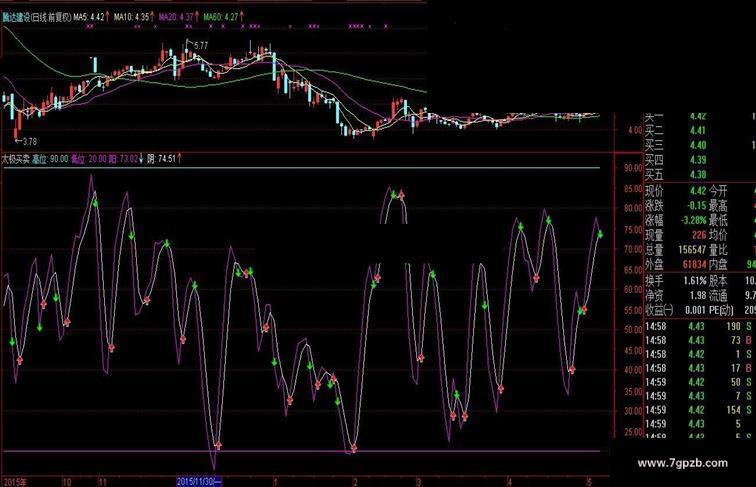Select the MA10: 4.35 indicator label
This screenshot has width=756, height=487.
(132, 17)
